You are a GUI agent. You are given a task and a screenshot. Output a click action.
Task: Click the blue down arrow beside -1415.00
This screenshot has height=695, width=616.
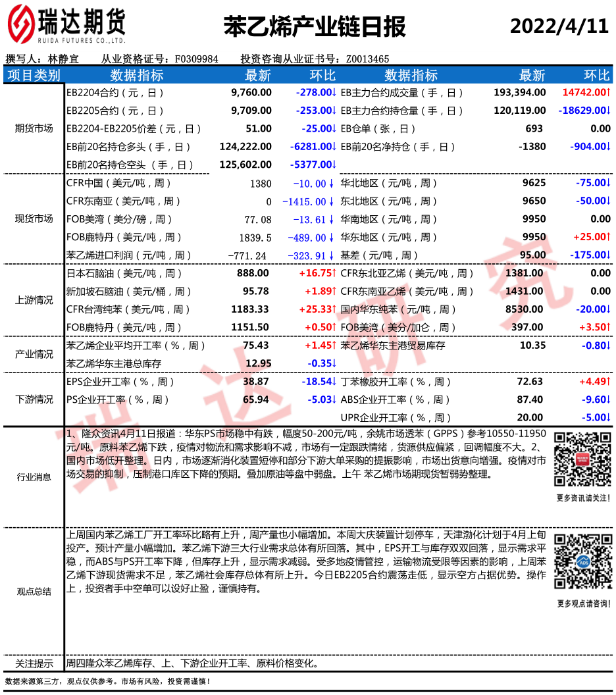pyautogui.click(x=333, y=201)
